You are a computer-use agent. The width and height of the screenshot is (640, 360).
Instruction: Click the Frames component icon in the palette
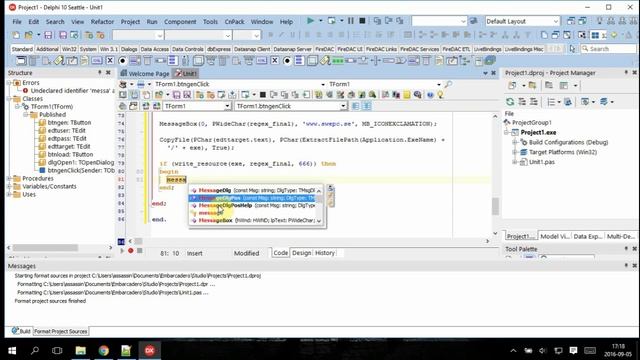21,61
